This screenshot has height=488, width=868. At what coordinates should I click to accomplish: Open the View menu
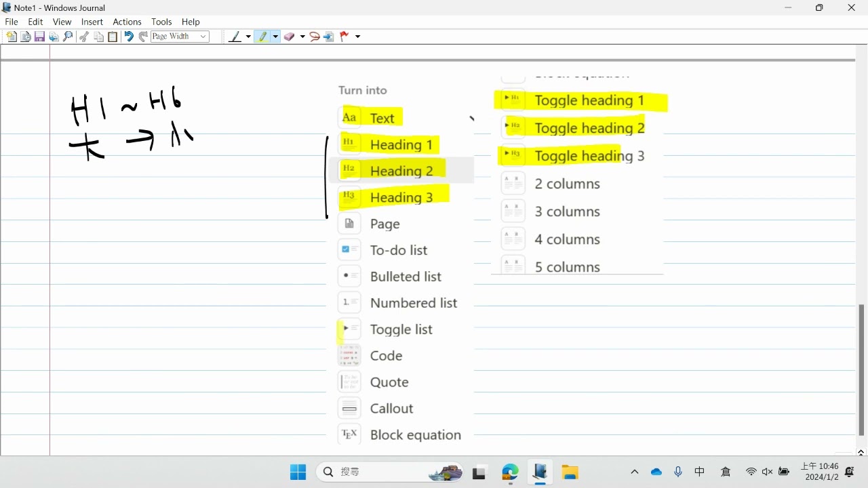pos(62,22)
